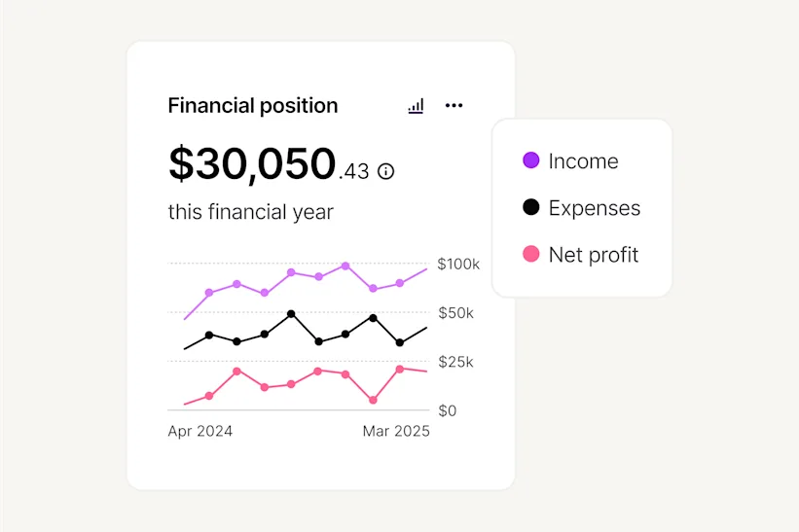Click the $100k axis label
The image size is (799, 532).
pyautogui.click(x=458, y=265)
